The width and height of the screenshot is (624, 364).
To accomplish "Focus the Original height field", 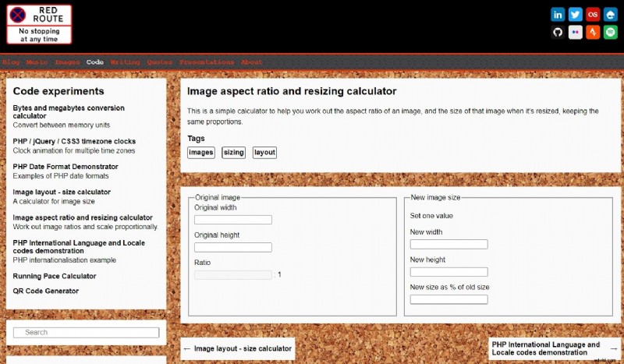I will tap(233, 247).
